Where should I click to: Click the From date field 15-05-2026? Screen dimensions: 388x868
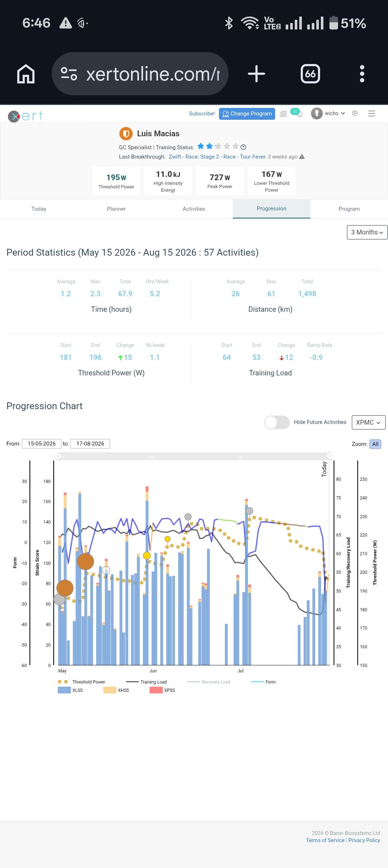[42, 444]
